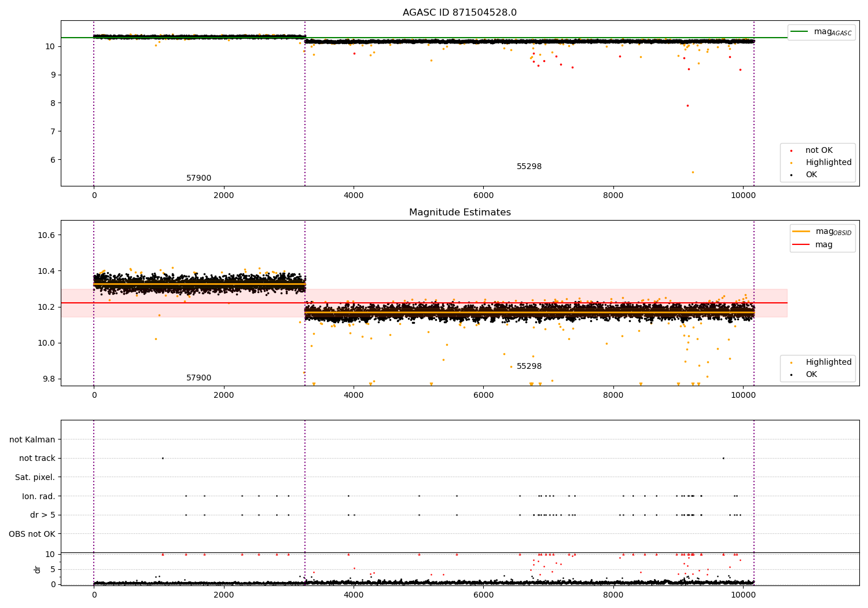This screenshot has height=608, width=868.
Task: Click the "dr" y-axis label
Action: (x=38, y=569)
